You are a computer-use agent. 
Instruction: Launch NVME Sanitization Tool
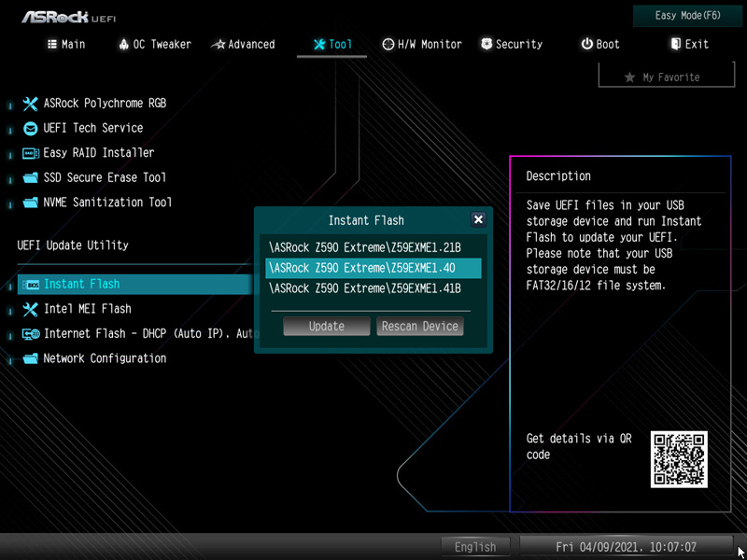tap(107, 203)
